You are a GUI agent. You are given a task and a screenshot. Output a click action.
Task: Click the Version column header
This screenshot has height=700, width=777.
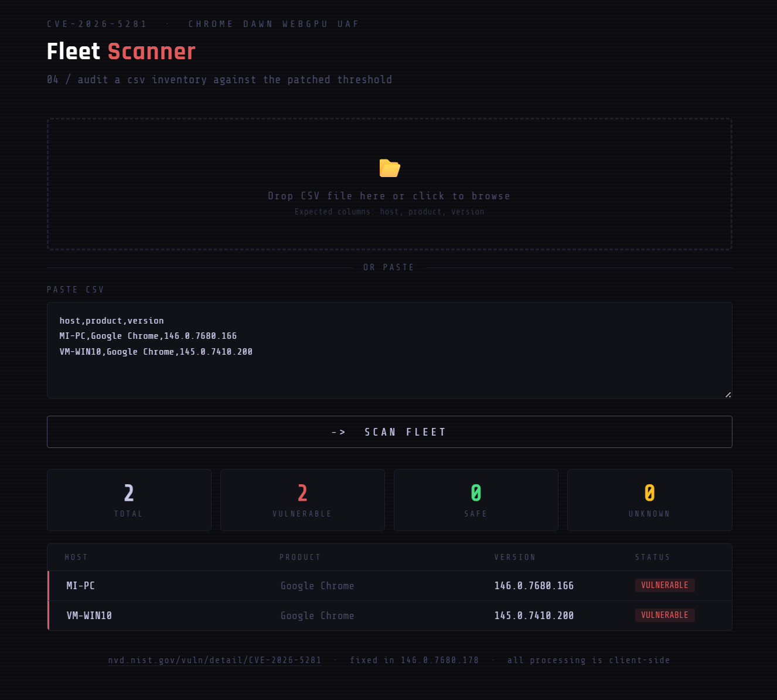pyautogui.click(x=514, y=557)
